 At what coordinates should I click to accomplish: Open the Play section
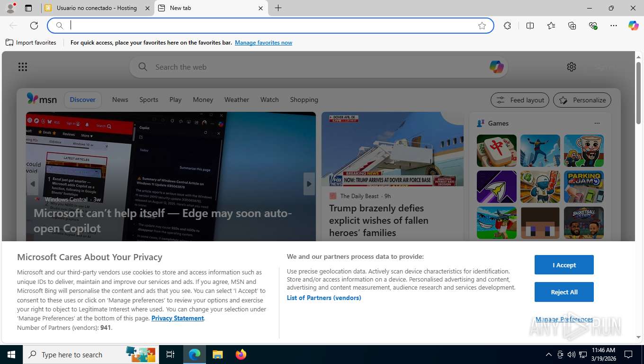tap(175, 100)
